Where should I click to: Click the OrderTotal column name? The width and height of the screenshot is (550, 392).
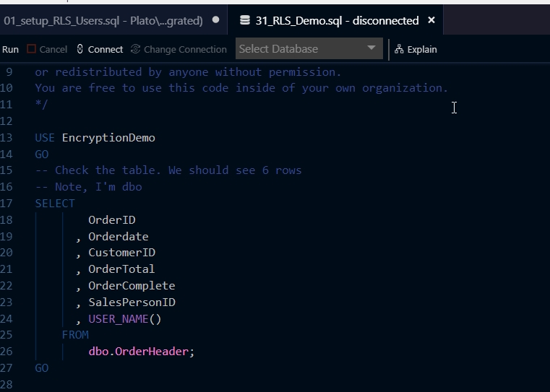pyautogui.click(x=121, y=269)
